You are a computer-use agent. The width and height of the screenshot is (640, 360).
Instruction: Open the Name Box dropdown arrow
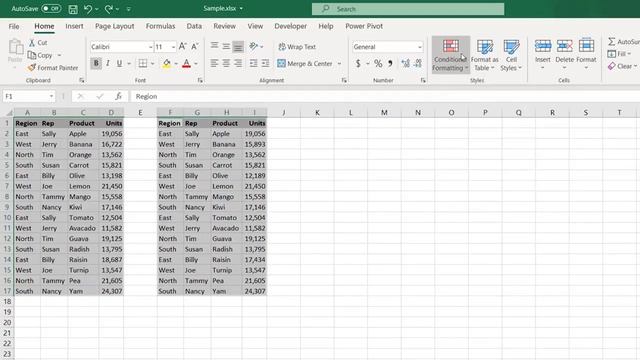pyautogui.click(x=51, y=96)
